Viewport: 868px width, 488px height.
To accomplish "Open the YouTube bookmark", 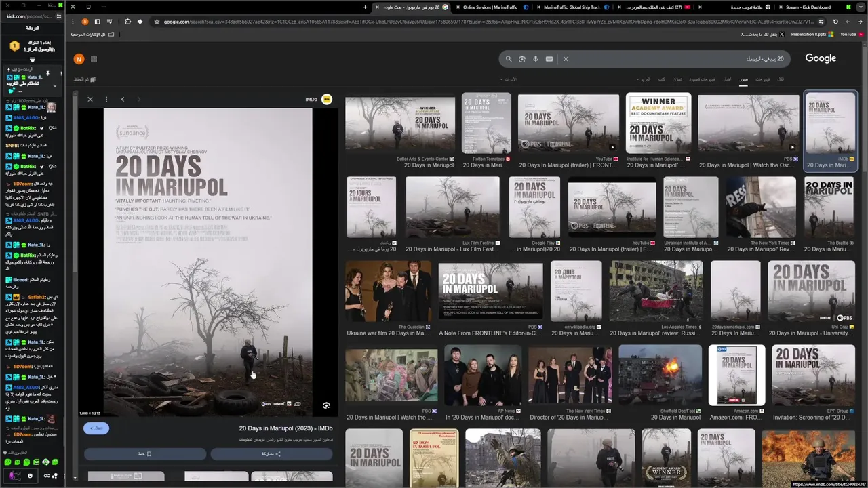I will [x=850, y=34].
